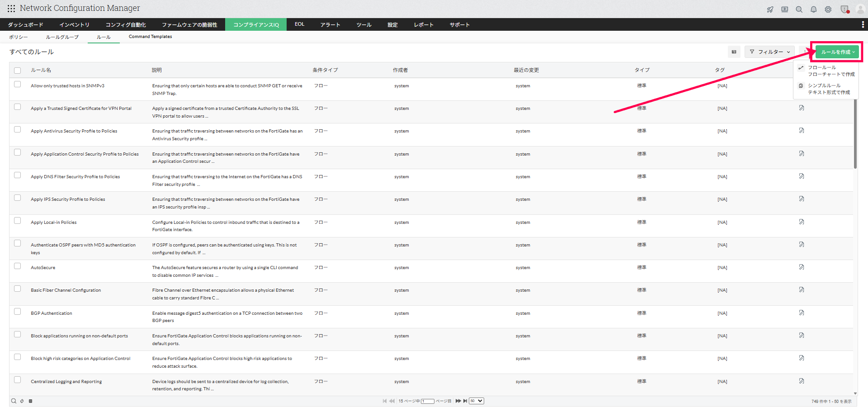Image resolution: width=868 pixels, height=412 pixels.
Task: Click the page number input field
Action: click(x=428, y=401)
